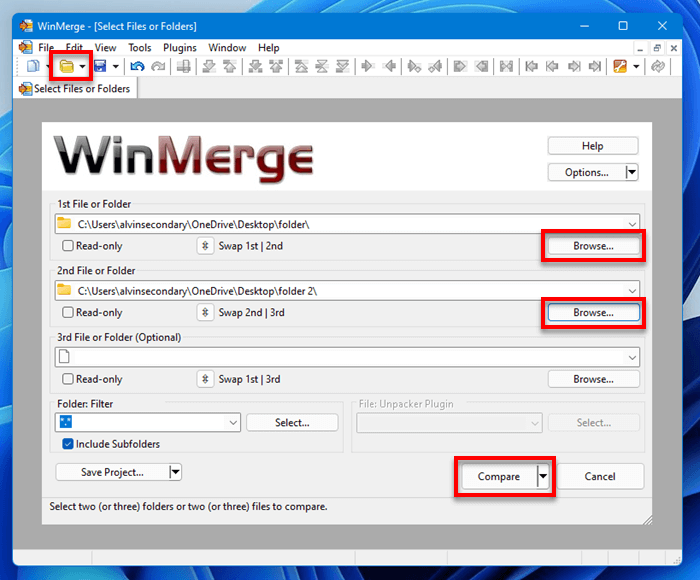Toggle Read-only for the 3rd File or Folder
700x580 pixels.
coord(67,379)
